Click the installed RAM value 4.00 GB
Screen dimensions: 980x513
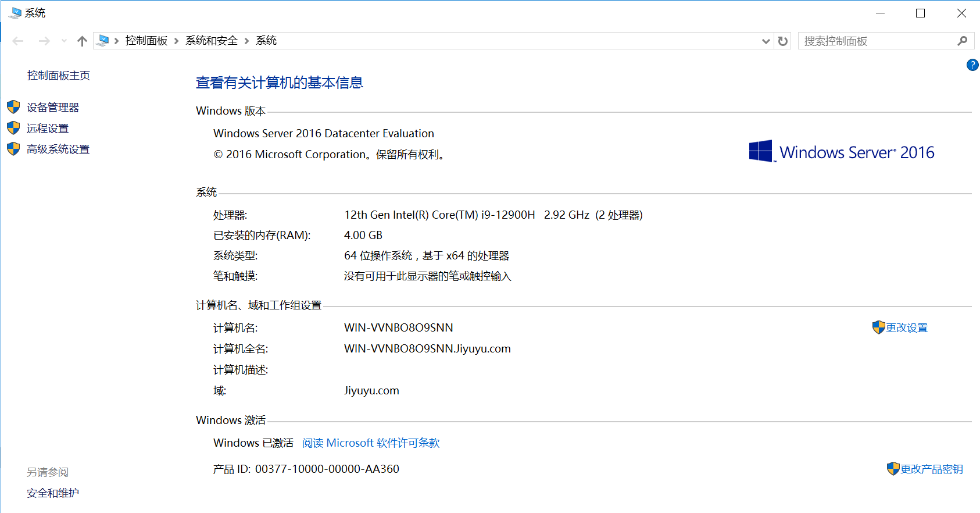pos(363,236)
